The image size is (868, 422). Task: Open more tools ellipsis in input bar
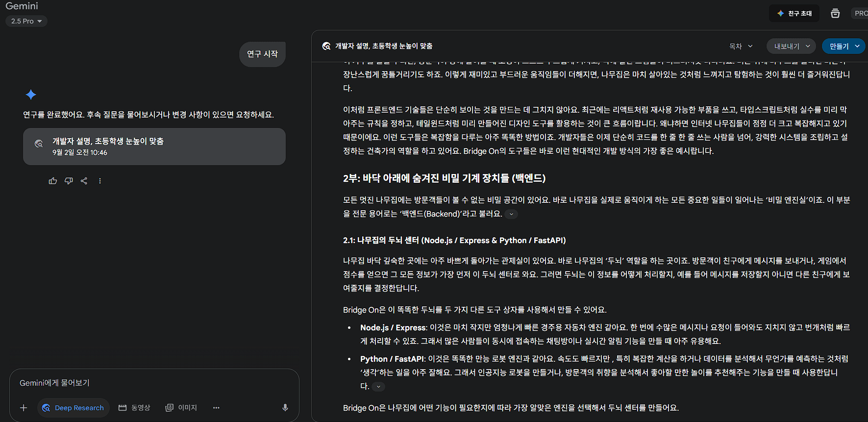(216, 408)
